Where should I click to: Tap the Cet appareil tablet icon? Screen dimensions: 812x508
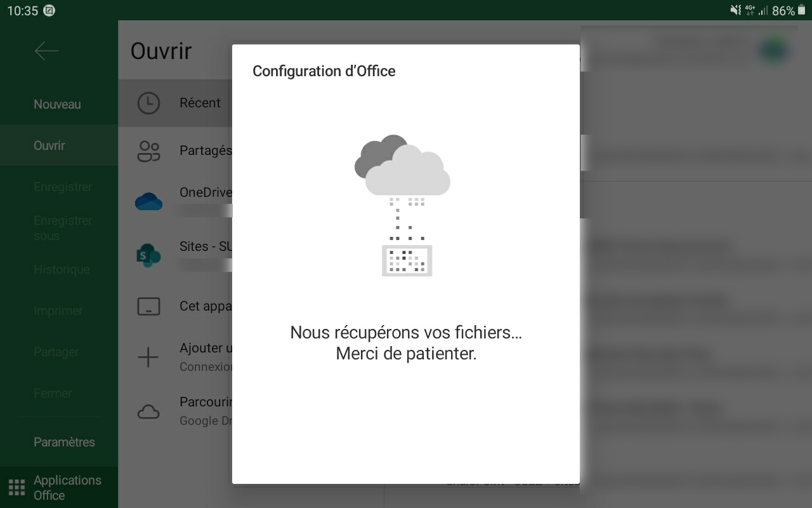click(x=148, y=306)
